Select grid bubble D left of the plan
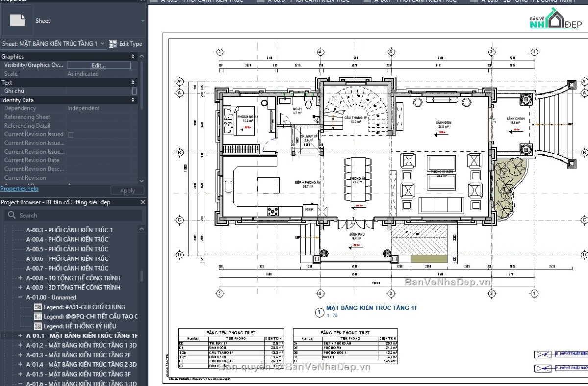This screenshot has width=588, height=386. 179,254
